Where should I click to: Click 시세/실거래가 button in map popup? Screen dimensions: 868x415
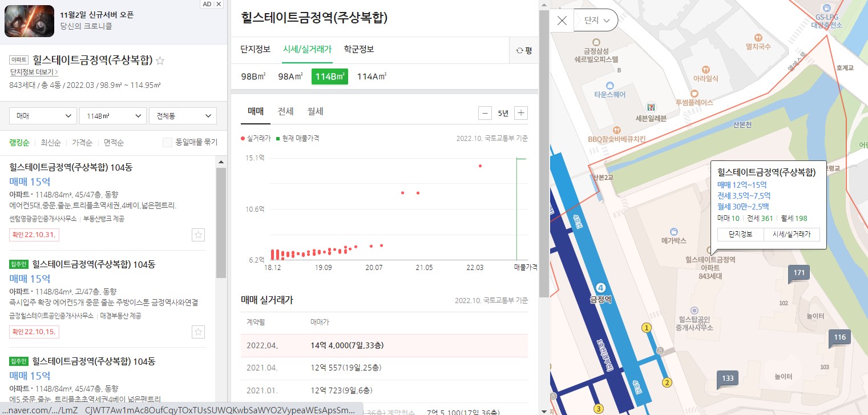pos(792,235)
